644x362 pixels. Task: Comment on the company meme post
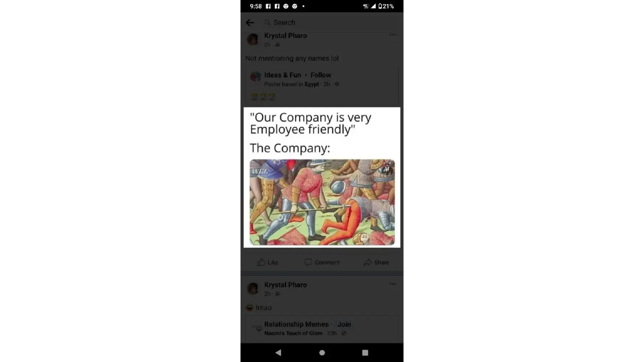322,262
